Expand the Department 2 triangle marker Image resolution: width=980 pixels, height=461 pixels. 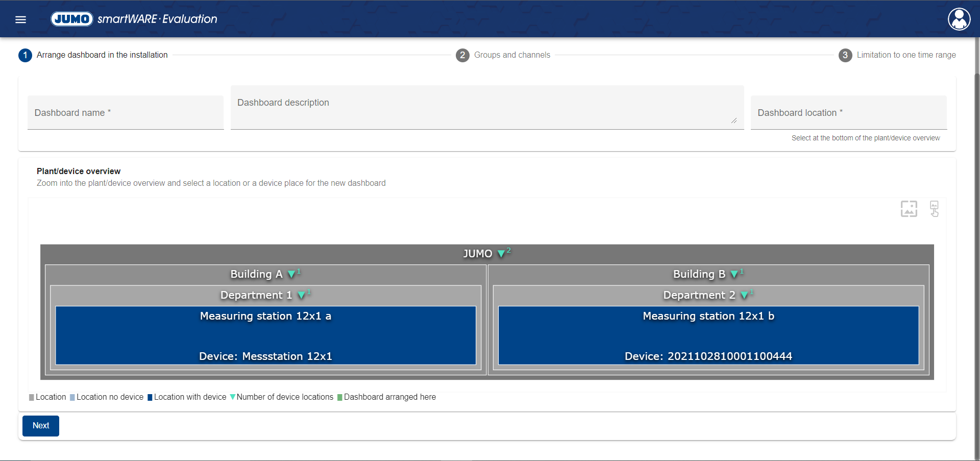coord(744,296)
